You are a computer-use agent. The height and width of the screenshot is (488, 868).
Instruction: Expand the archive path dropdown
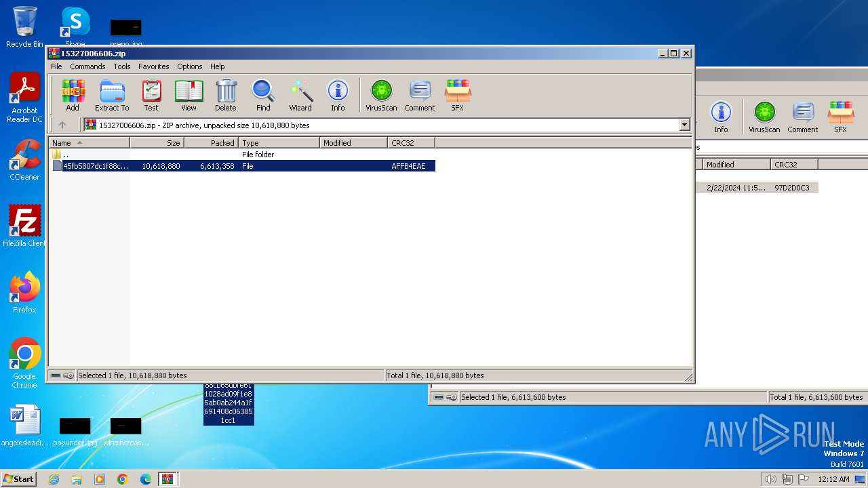(684, 125)
